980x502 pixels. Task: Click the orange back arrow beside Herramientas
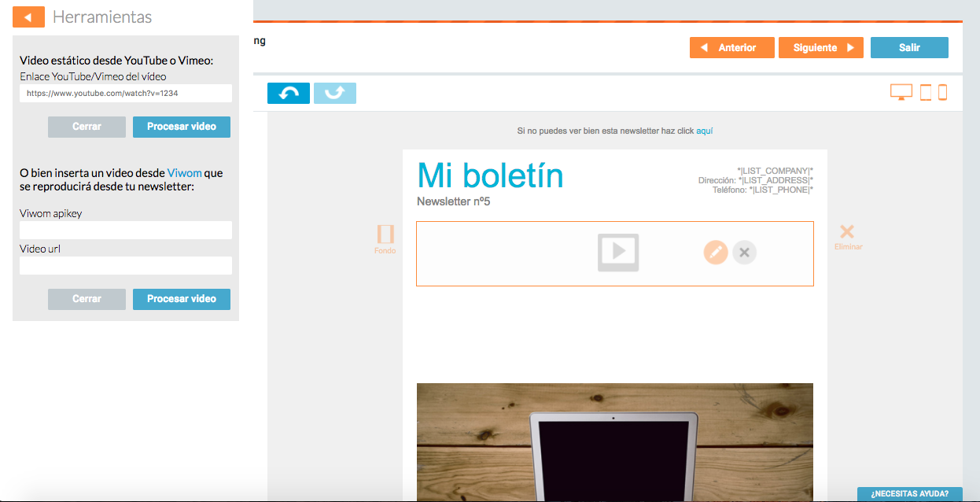pyautogui.click(x=28, y=17)
